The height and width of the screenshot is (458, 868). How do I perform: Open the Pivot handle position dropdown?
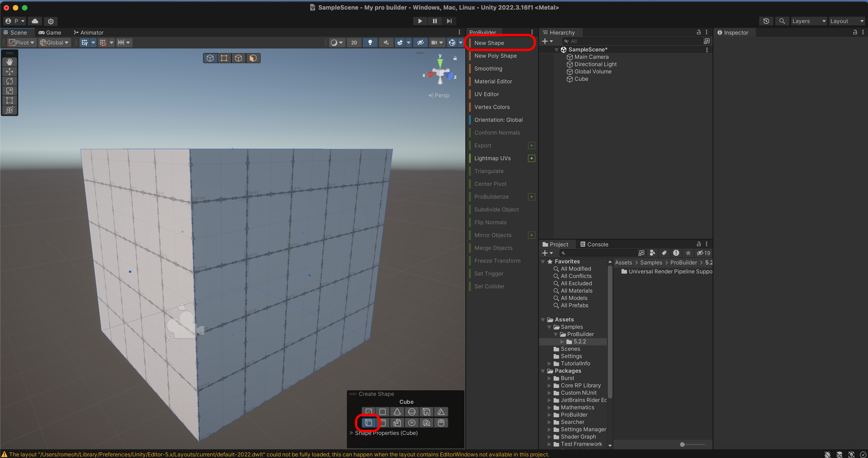(x=22, y=43)
